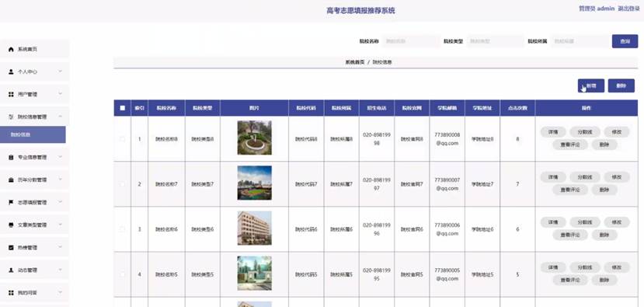Screen dimensions: 644x307
Task: Click the home icon beside 系统首页
Action: [11, 49]
